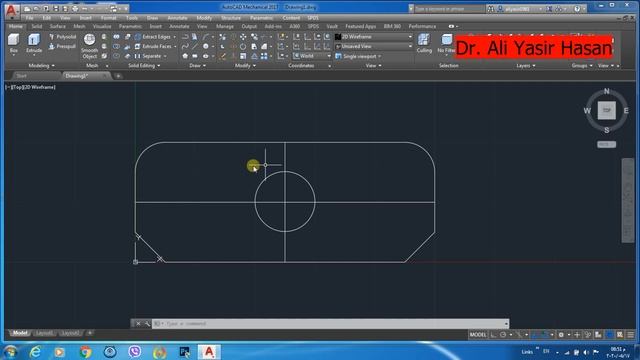This screenshot has width=640, height=360.
Task: Expand the Groups panel
Action: click(582, 66)
